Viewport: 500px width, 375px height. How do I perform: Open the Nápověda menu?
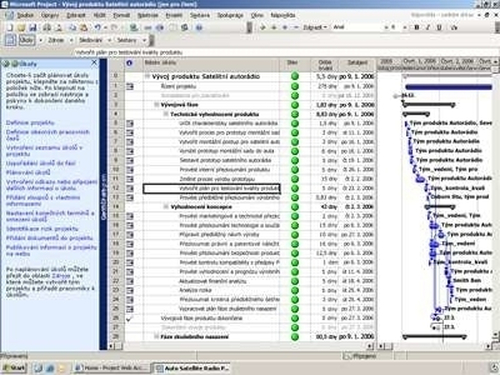[283, 15]
